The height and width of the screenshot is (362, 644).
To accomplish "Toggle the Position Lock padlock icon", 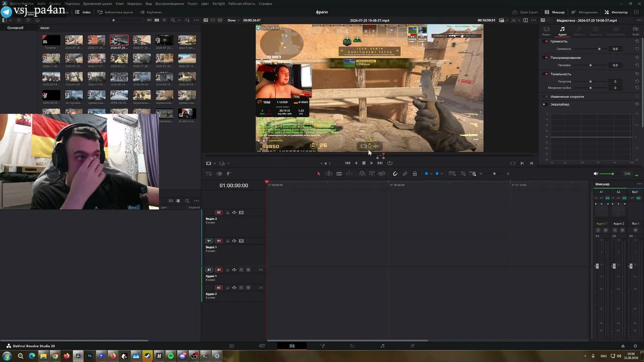I will 415,174.
